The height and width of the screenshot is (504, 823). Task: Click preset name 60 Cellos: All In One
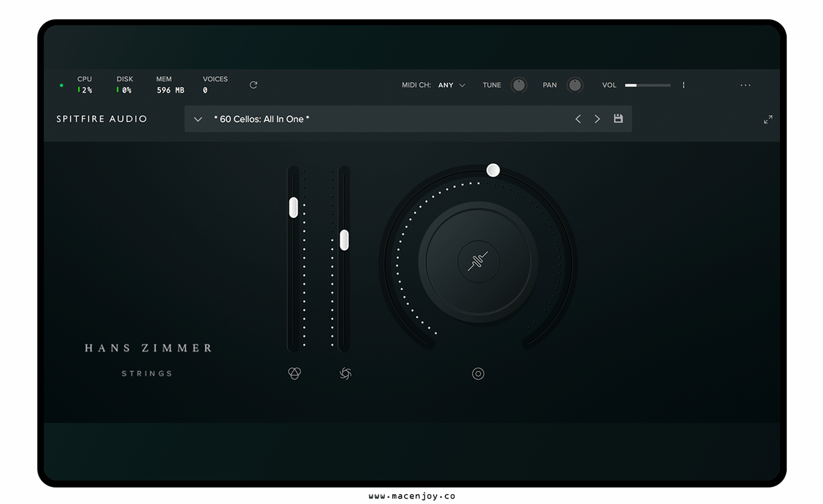tap(262, 119)
